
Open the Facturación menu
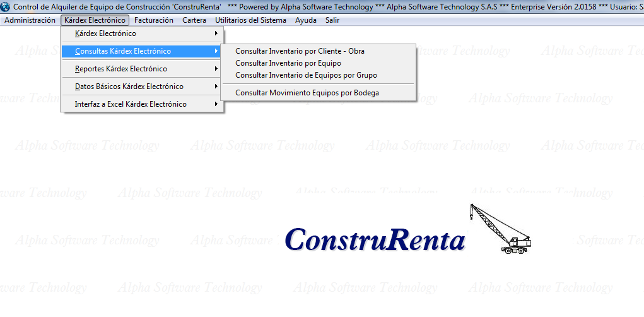click(x=153, y=20)
